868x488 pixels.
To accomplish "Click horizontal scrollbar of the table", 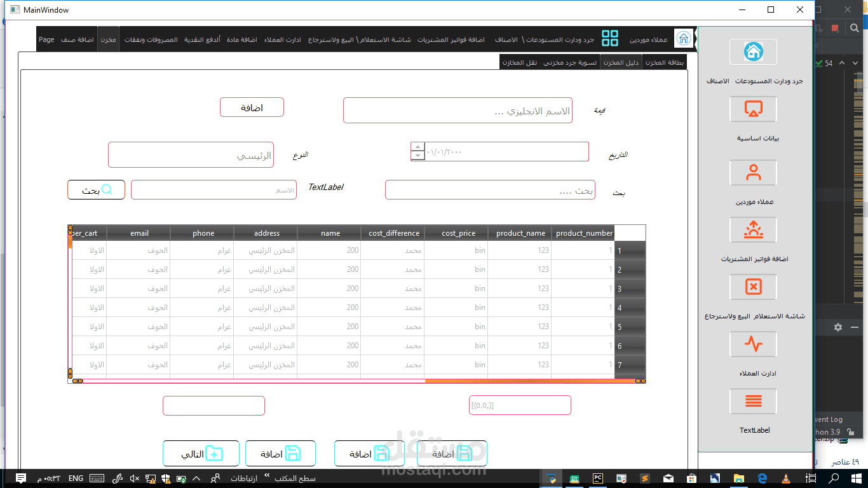I will click(x=359, y=381).
